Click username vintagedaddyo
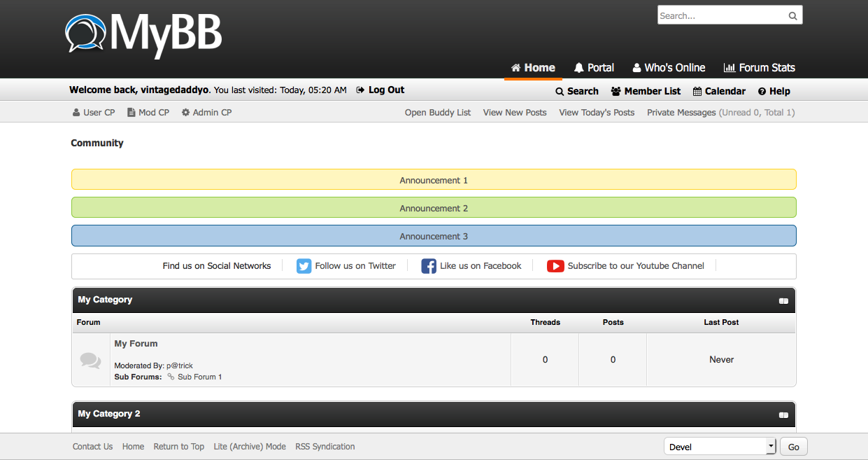Viewport: 868px width, 460px height. (x=175, y=90)
